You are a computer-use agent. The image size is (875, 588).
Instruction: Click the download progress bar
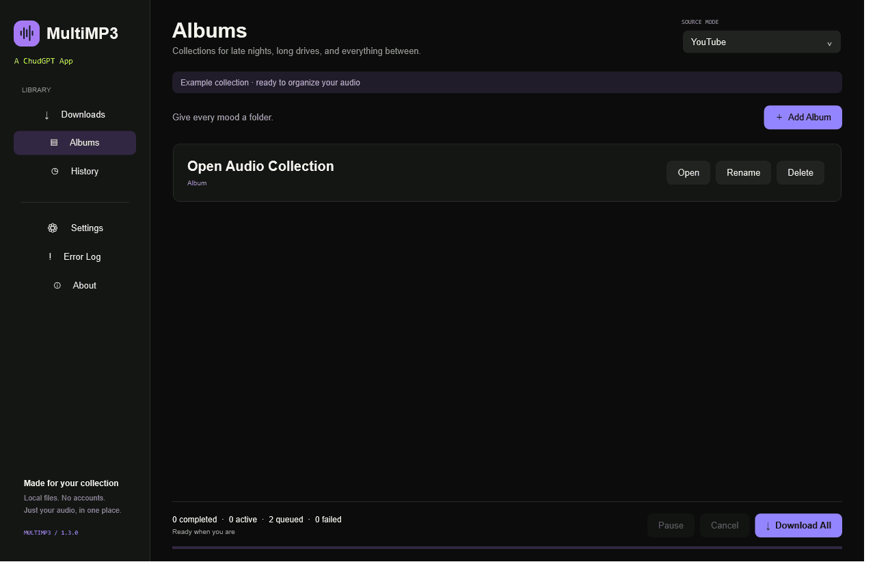tap(507, 548)
